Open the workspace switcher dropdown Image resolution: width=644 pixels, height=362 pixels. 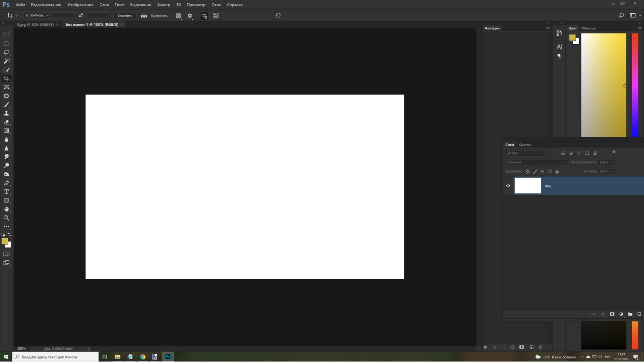click(x=635, y=15)
